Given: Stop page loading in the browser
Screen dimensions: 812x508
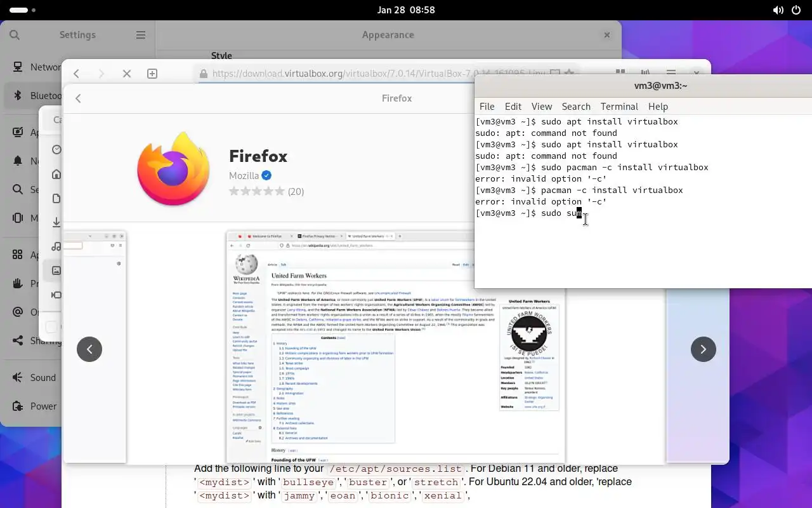Looking at the screenshot, I should click(x=127, y=74).
